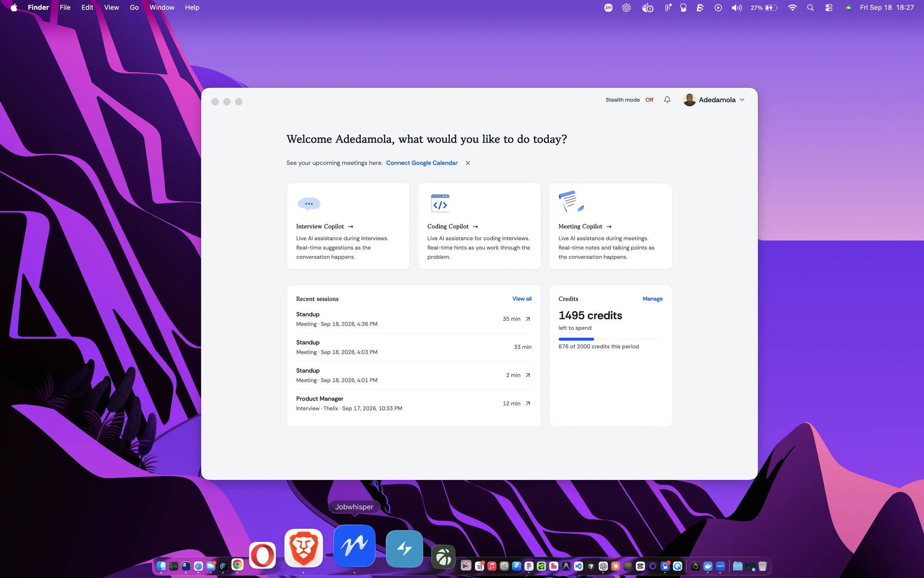Select the Product Manager Thelix session row
Image resolution: width=924 pixels, height=578 pixels.
[413, 404]
